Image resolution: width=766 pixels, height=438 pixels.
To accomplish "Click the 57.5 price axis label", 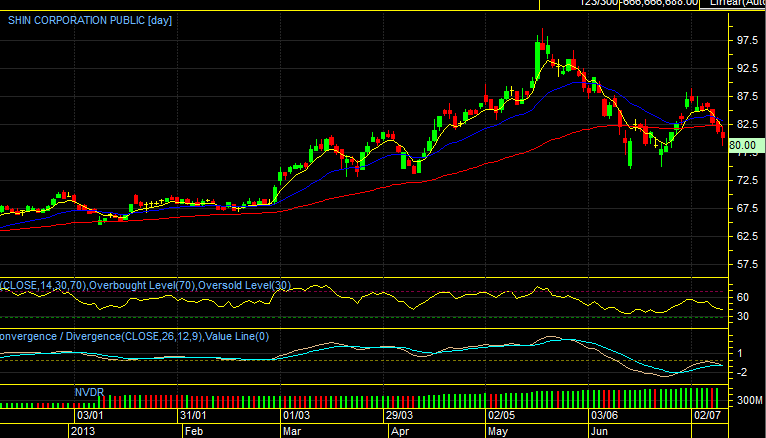I will [x=747, y=265].
